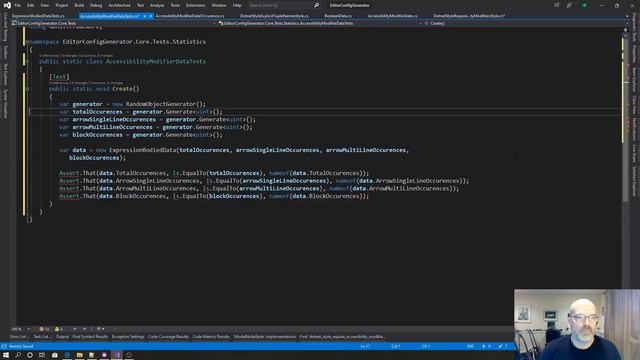The height and width of the screenshot is (360, 640).
Task: Click the pencil pending changes status icon
Action: click(x=500, y=347)
